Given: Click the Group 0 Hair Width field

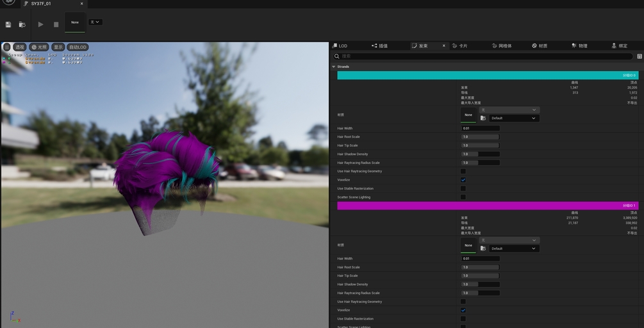Looking at the screenshot, I should tap(480, 129).
